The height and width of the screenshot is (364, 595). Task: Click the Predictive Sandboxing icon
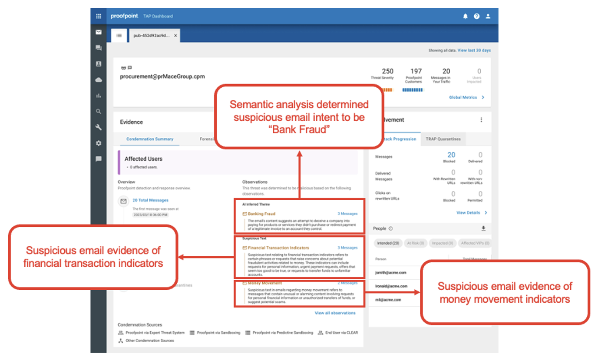click(x=248, y=333)
